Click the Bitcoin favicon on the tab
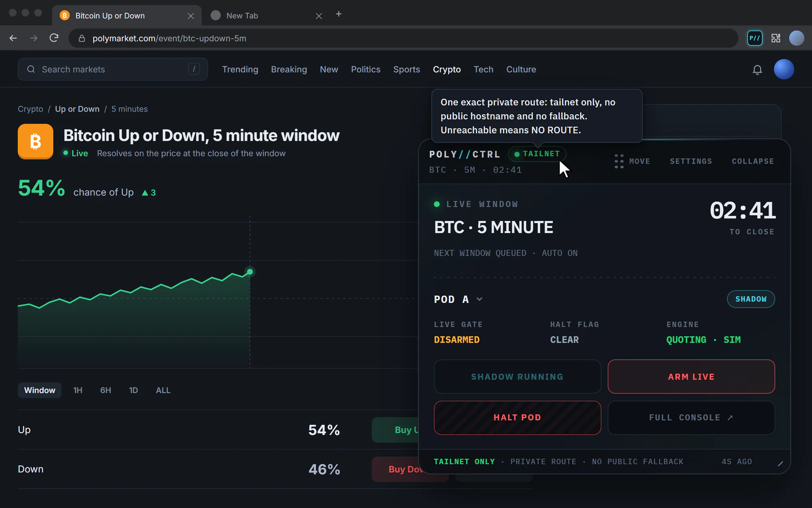The height and width of the screenshot is (508, 812). pyautogui.click(x=65, y=15)
